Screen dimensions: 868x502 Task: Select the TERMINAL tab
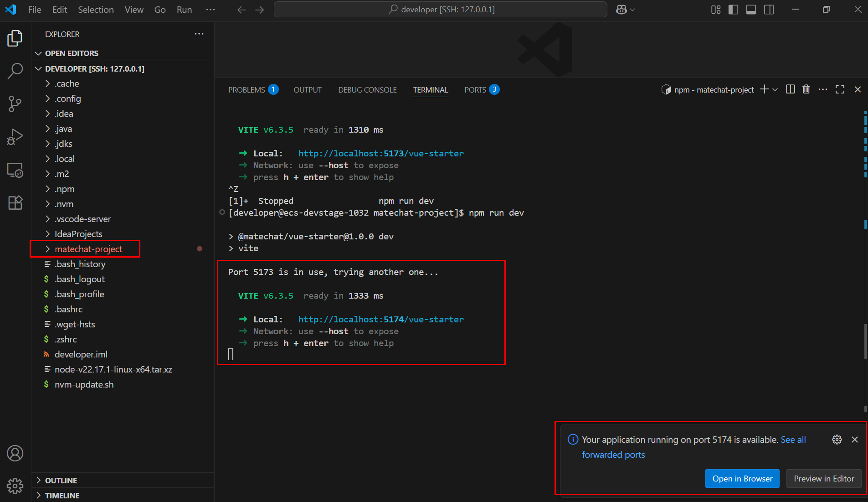431,90
